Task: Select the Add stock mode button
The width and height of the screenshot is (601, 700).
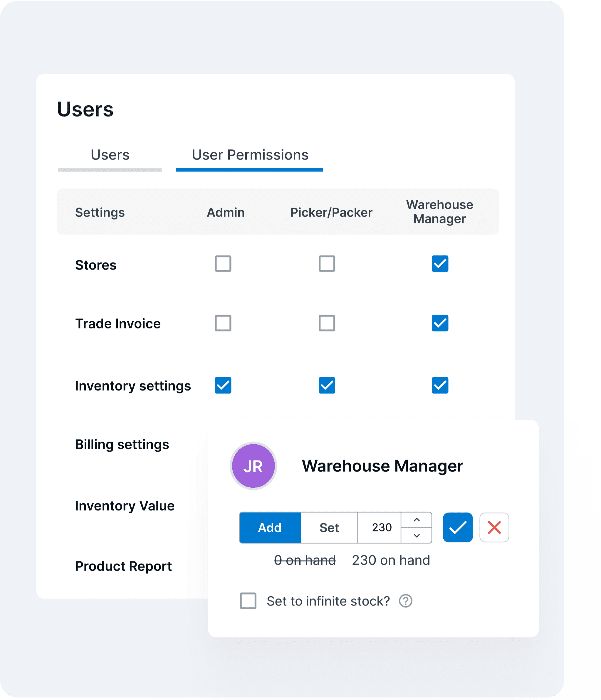Action: coord(270,528)
